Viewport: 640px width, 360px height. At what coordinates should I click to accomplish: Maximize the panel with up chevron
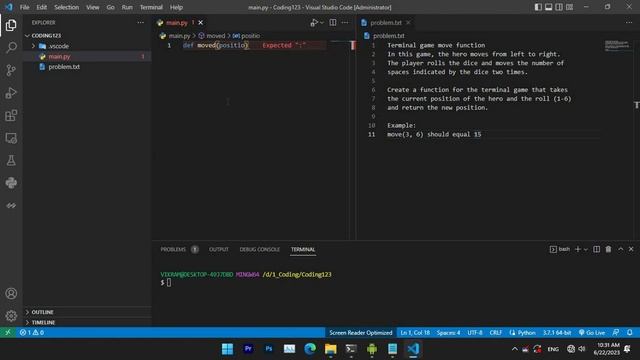(x=620, y=249)
